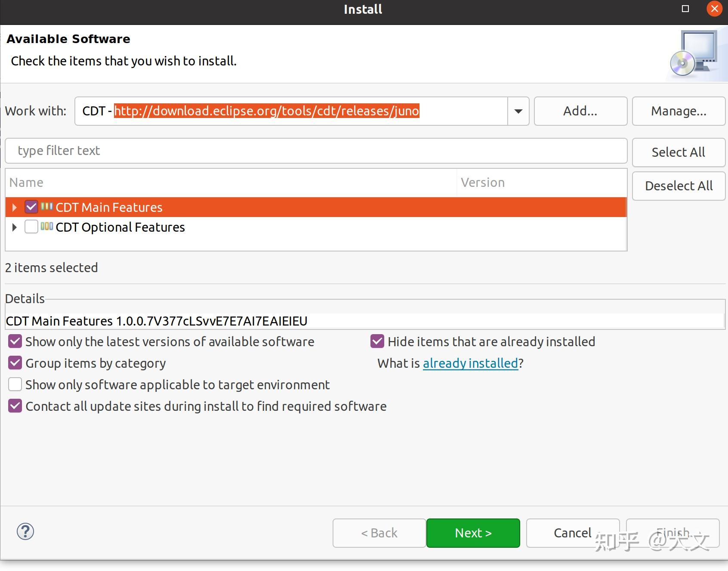
Task: Click the '2 items selected' status text
Action: point(52,268)
